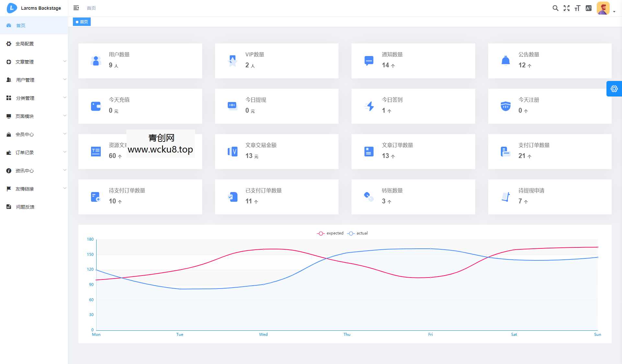Collapse sidebar with the hamburger icon
Image resolution: width=622 pixels, height=364 pixels.
pos(76,8)
